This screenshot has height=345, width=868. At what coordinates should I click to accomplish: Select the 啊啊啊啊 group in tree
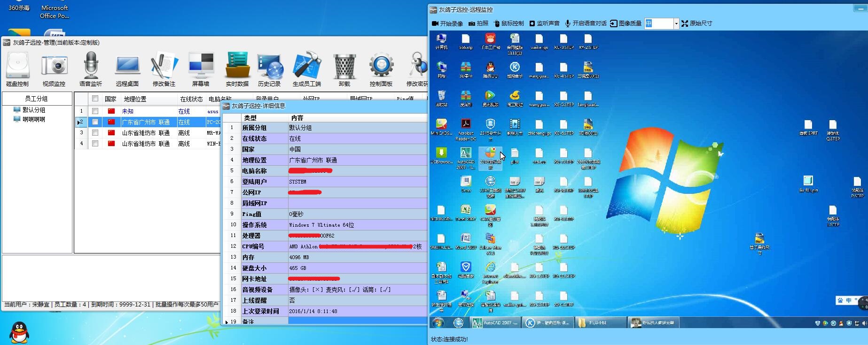click(34, 119)
